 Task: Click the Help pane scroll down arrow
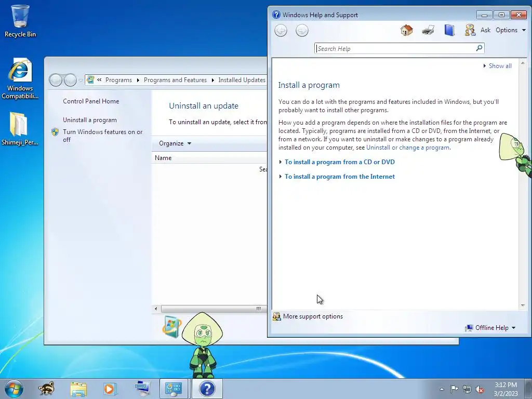(523, 305)
